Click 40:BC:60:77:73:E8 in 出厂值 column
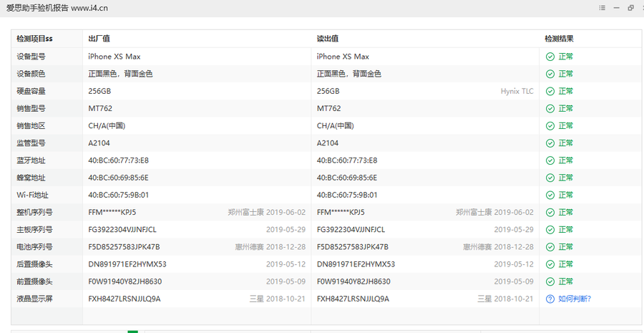This screenshot has height=333, width=644. (x=118, y=160)
